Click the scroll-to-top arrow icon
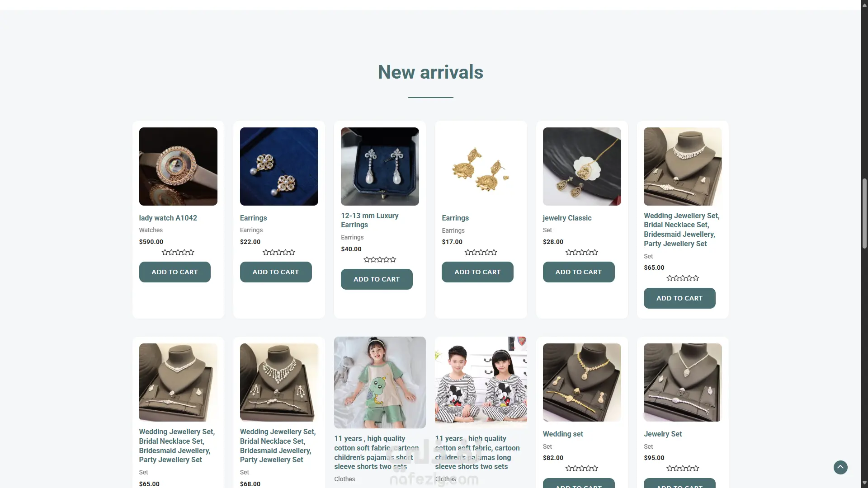The width and height of the screenshot is (868, 488). pyautogui.click(x=840, y=467)
